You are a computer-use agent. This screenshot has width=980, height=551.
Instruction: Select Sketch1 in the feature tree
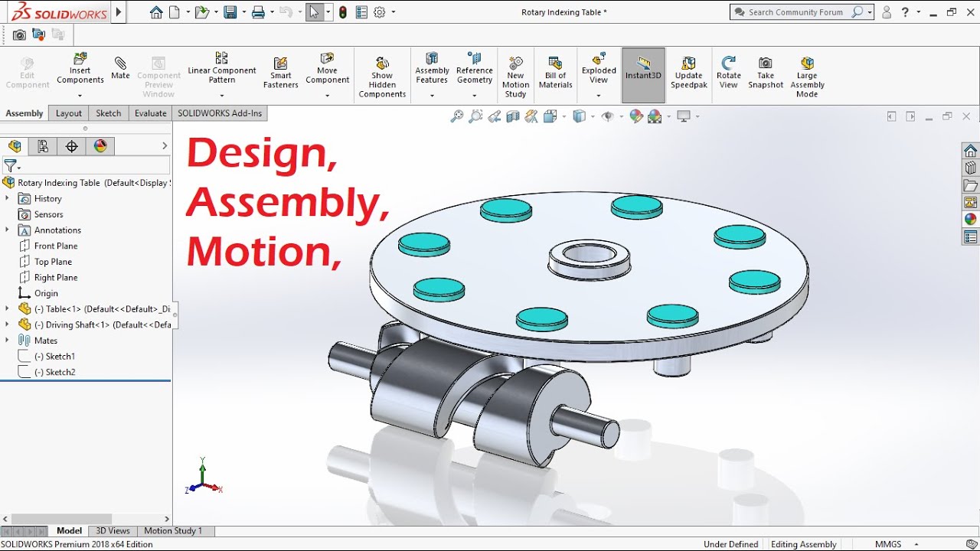pyautogui.click(x=54, y=357)
